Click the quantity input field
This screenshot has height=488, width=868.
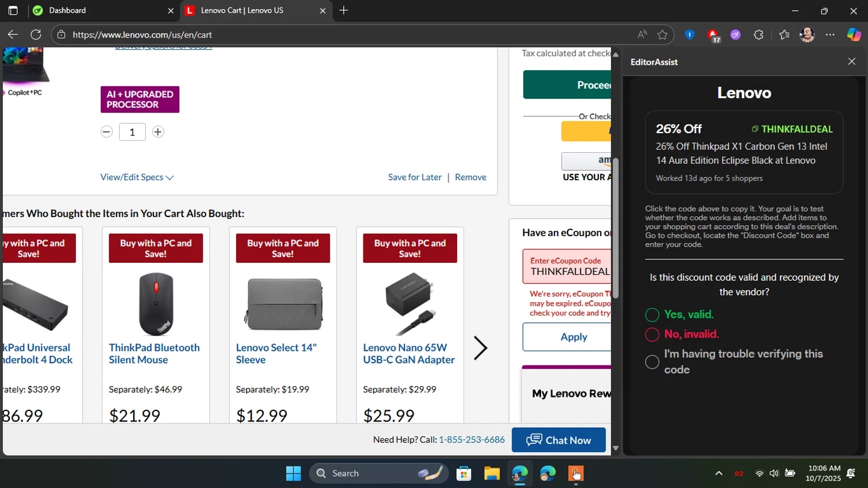tap(132, 132)
